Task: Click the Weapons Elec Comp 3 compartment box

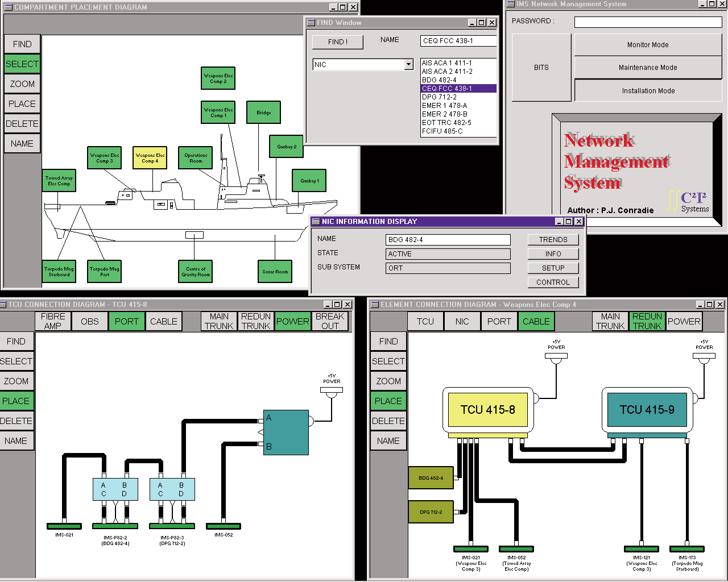Action: [x=105, y=158]
